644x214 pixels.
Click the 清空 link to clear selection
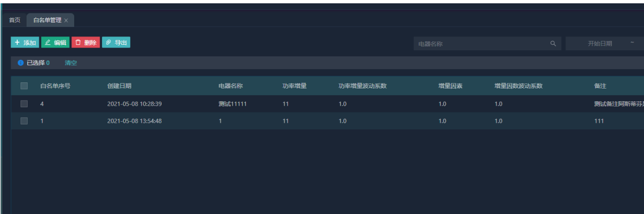click(x=71, y=63)
